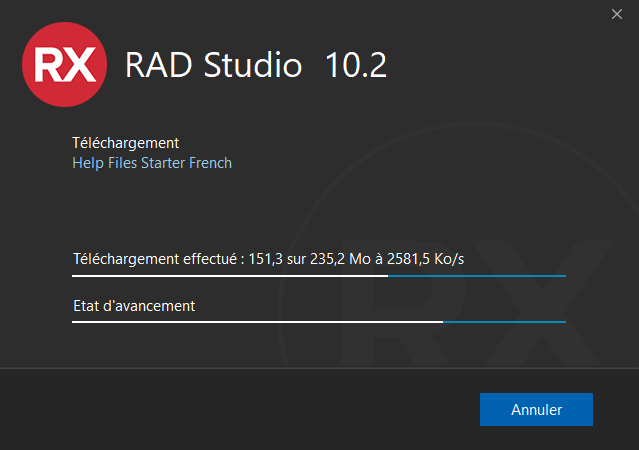Click the horizontal separator line above Annuler
The width and height of the screenshot is (639, 450).
(x=319, y=368)
